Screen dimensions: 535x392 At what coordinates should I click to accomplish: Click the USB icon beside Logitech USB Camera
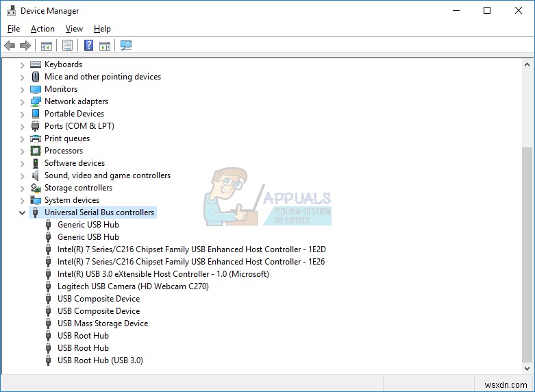coord(49,286)
